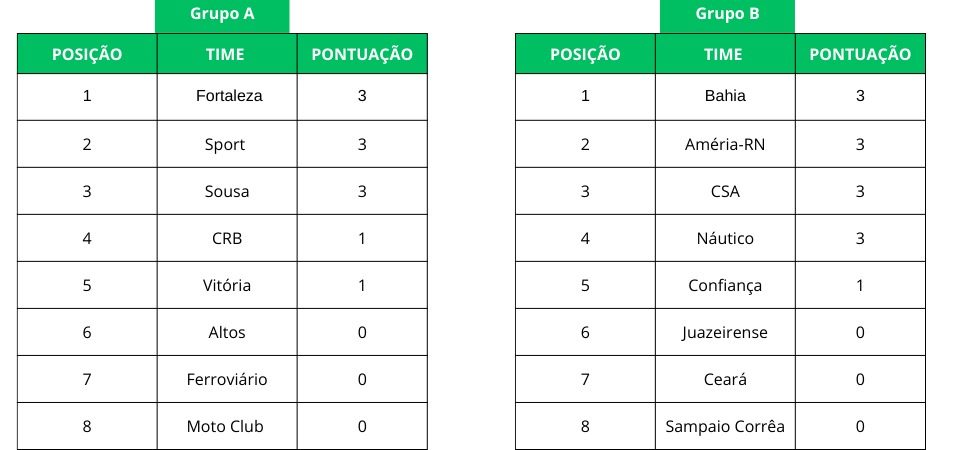Click the Altos team name
971x450 pixels.
point(227,332)
